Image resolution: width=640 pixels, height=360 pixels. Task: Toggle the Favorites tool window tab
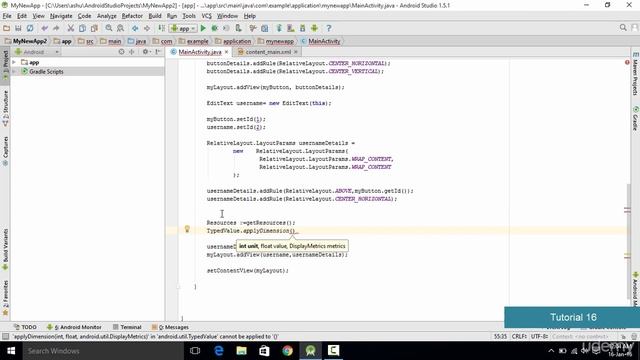(5, 298)
